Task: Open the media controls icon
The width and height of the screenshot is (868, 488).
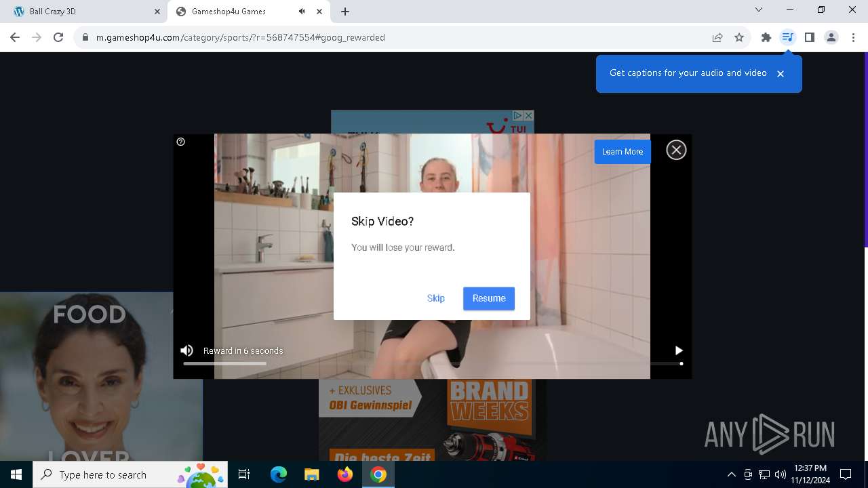Action: tap(787, 38)
